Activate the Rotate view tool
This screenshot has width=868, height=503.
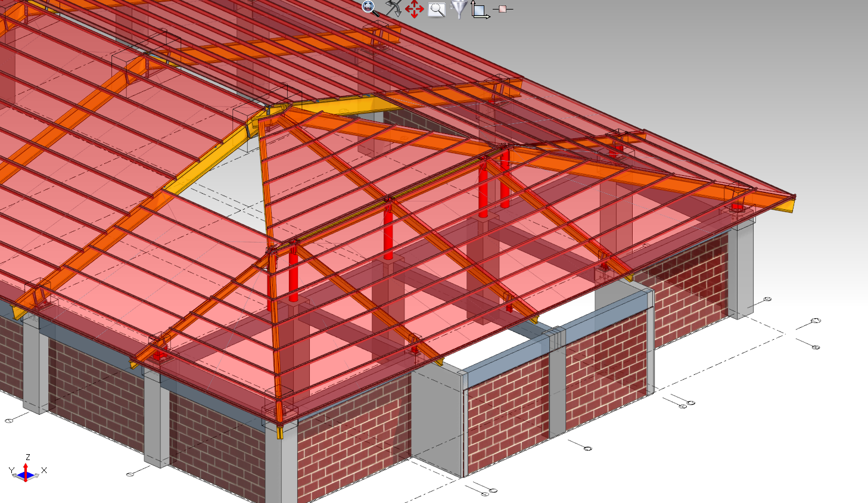[393, 8]
